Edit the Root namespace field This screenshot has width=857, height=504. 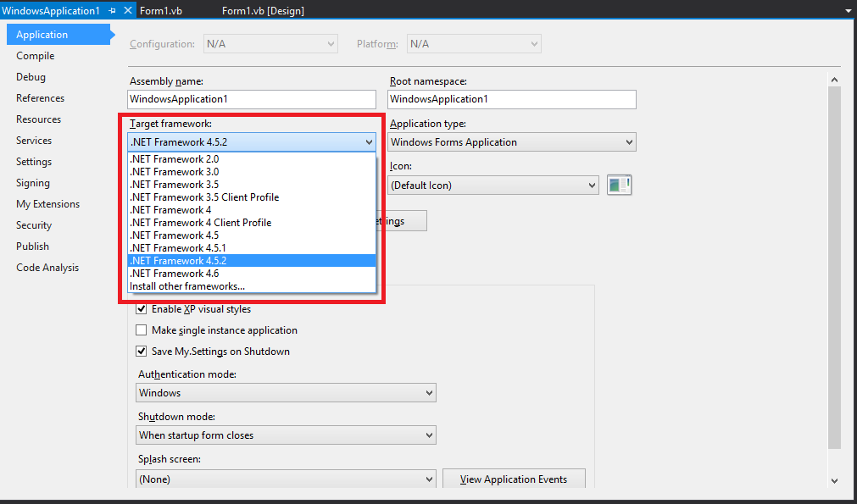click(512, 99)
